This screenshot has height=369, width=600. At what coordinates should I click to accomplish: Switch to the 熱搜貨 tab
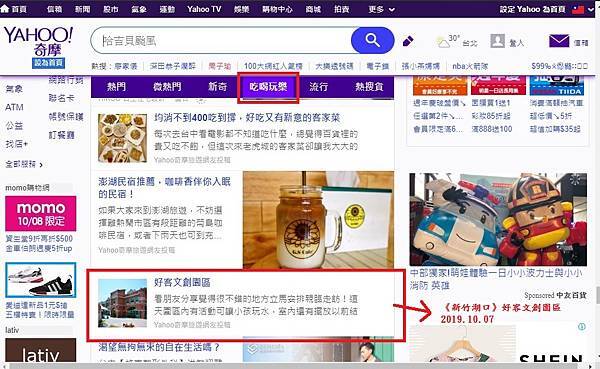tap(369, 87)
